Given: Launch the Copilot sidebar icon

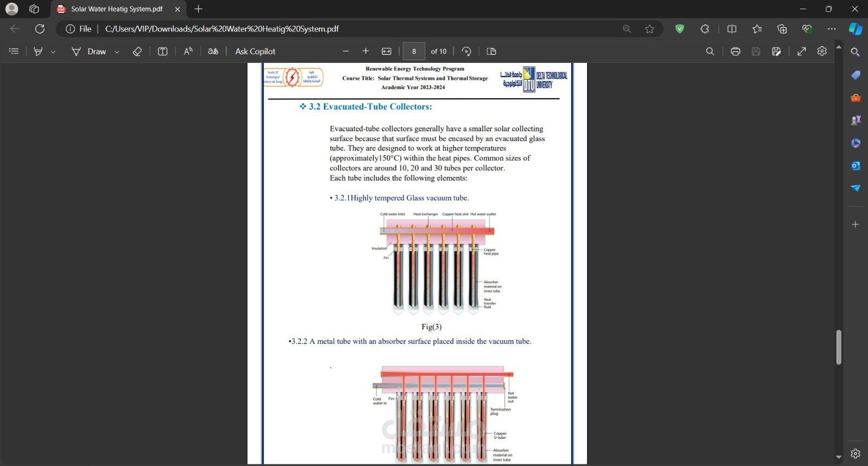Looking at the screenshot, I should 856,29.
